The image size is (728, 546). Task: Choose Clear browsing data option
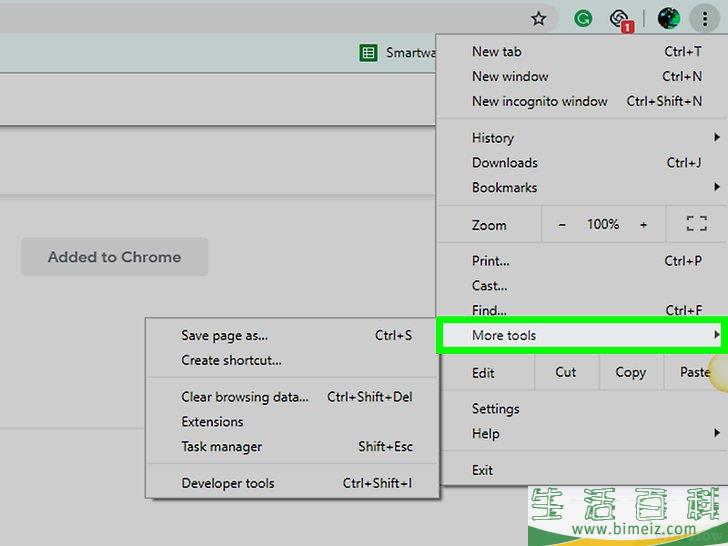245,397
